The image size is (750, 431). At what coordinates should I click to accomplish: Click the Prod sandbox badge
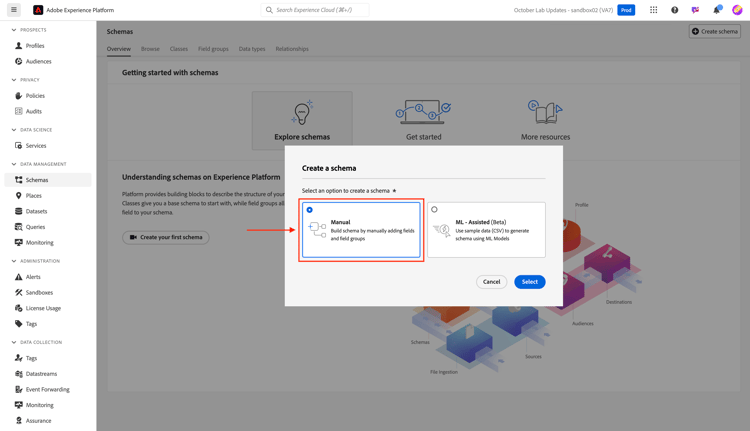click(x=626, y=10)
